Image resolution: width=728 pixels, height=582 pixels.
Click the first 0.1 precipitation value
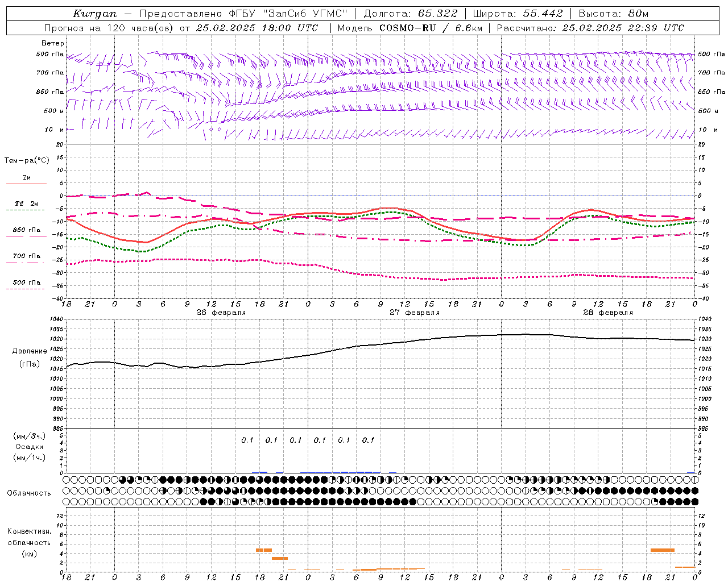247,440
